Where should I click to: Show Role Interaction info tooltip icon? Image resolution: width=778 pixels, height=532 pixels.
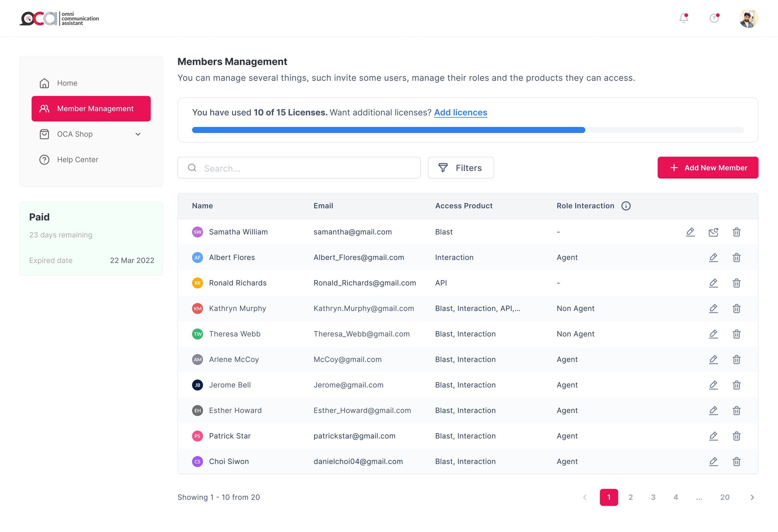click(626, 206)
